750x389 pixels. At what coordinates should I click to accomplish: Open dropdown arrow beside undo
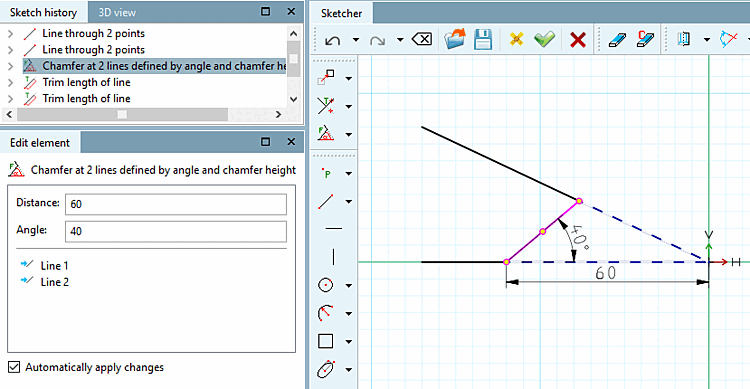[x=356, y=40]
